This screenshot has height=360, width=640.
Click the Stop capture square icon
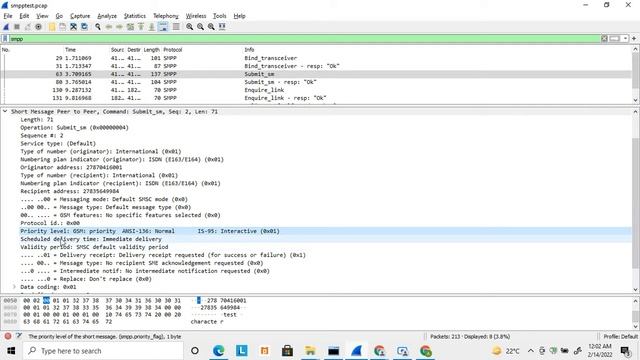tap(17, 27)
